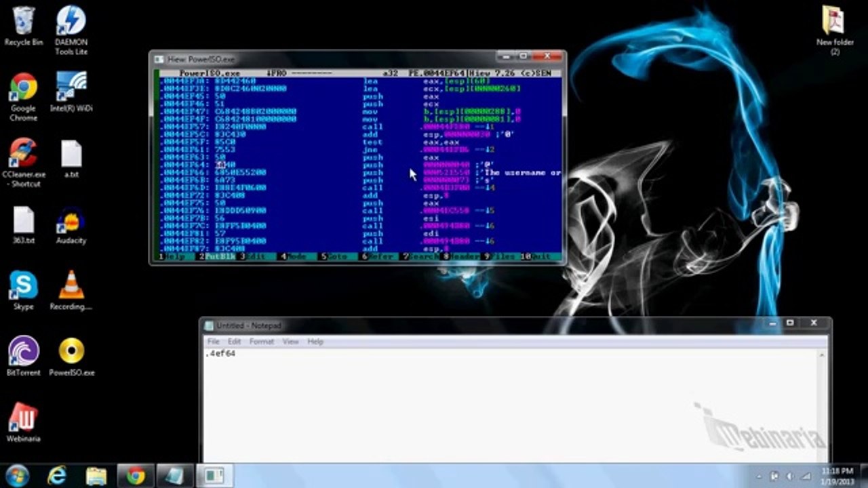This screenshot has height=488, width=868.
Task: Select the New folder (2) desktop icon
Action: coord(835,30)
